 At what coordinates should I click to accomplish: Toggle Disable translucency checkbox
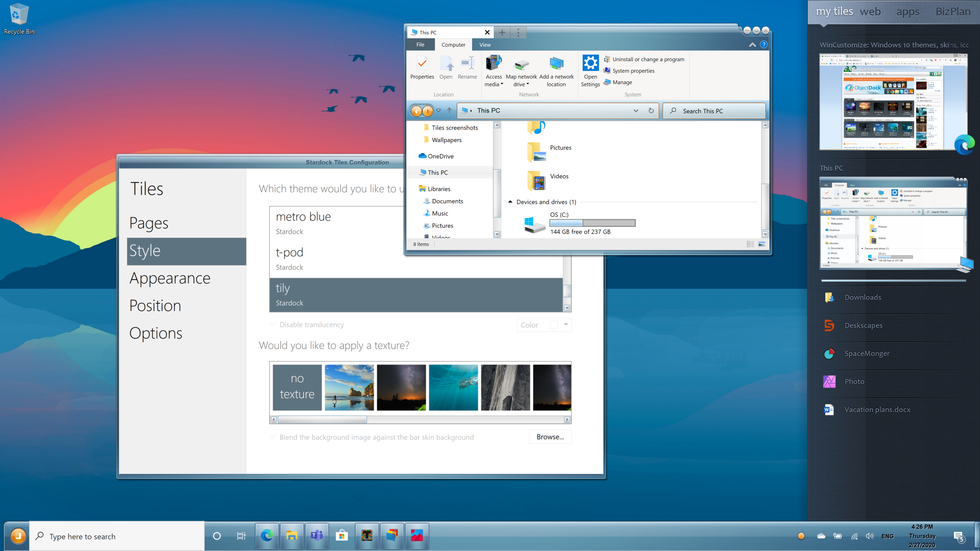(x=273, y=324)
